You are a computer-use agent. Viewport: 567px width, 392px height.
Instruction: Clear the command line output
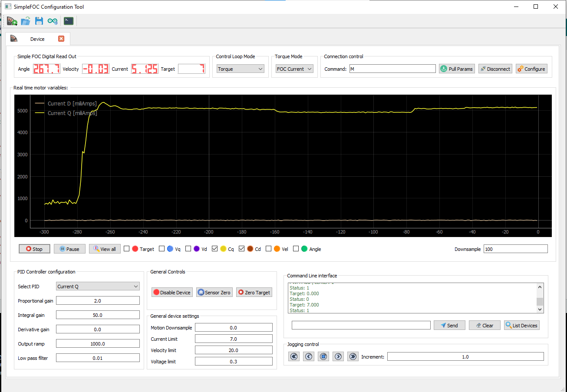pos(485,325)
